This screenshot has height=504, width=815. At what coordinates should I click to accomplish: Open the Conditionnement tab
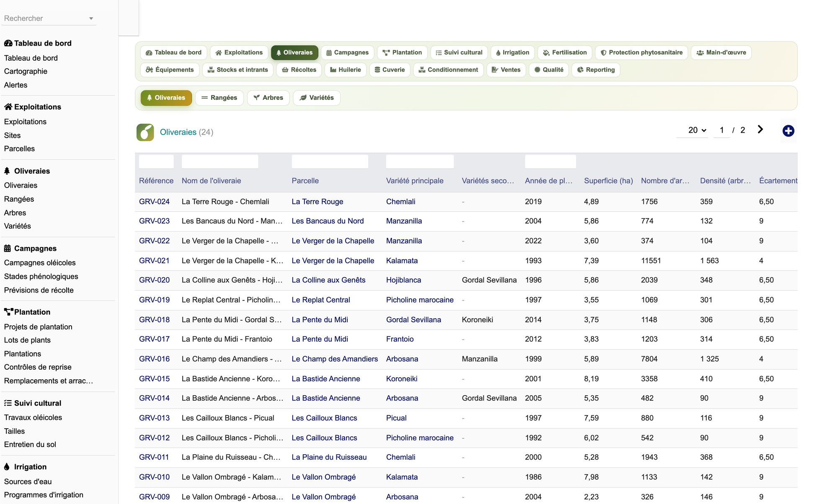pyautogui.click(x=448, y=69)
